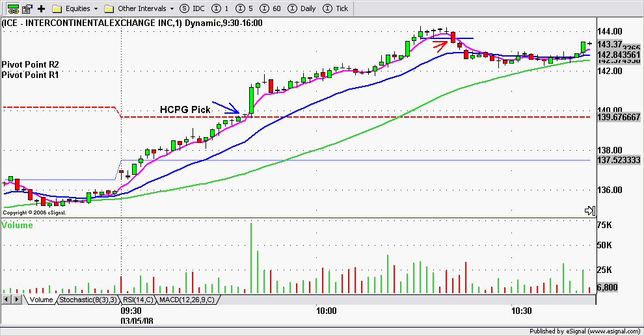
Task: Click the right tab scroll arrow
Action: click(17, 300)
